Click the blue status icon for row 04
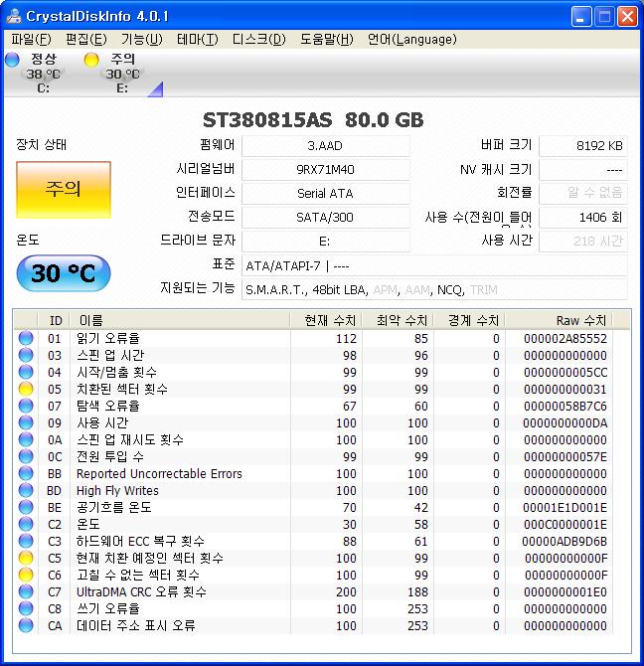644x666 pixels. coord(26,372)
